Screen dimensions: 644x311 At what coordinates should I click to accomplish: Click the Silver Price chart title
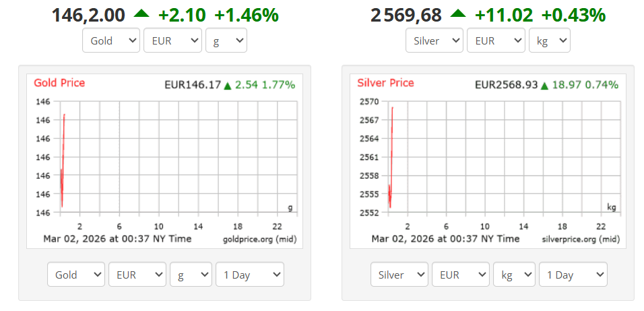tap(385, 83)
